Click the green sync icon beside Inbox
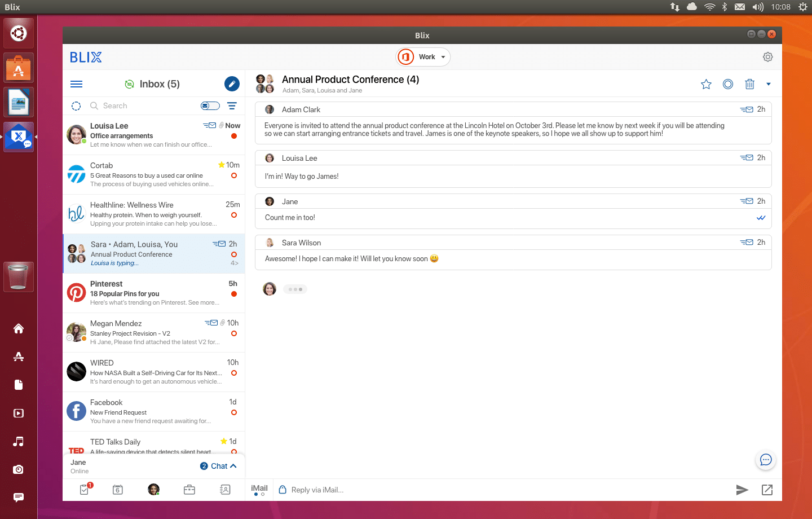 (x=130, y=84)
